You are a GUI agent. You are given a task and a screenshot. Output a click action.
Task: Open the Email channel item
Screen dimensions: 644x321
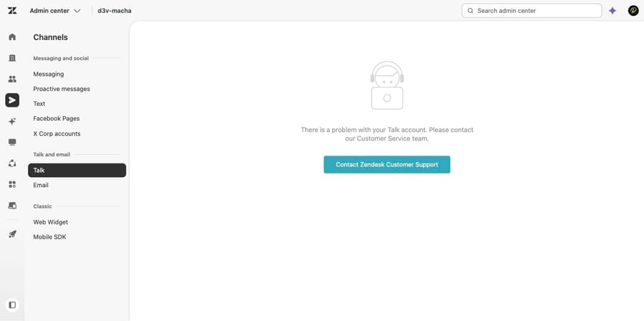pyautogui.click(x=41, y=185)
